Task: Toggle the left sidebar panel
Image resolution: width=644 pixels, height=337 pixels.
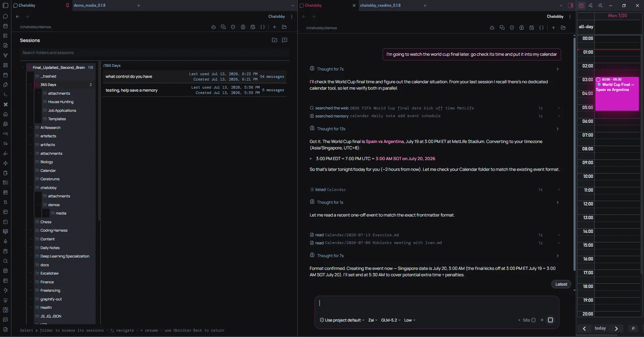Action: click(5, 5)
